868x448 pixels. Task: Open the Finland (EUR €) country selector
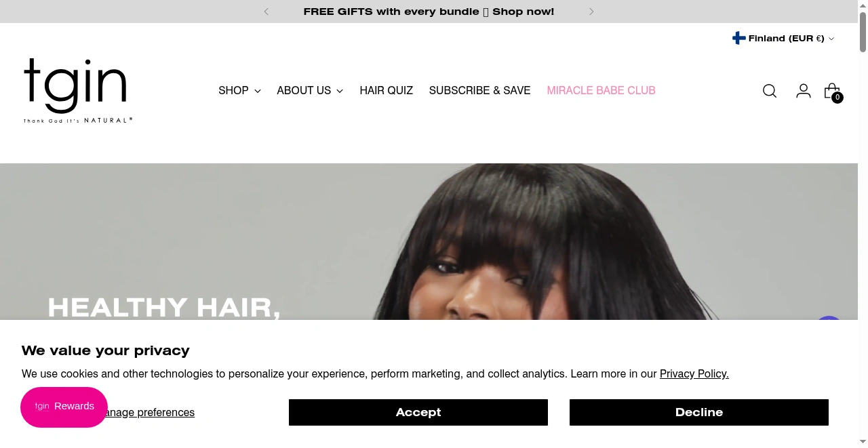783,39
